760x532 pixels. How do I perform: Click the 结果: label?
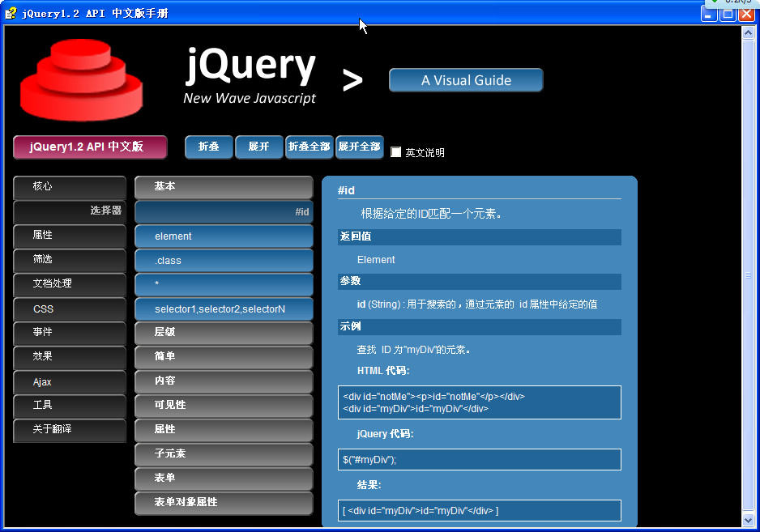(x=369, y=485)
